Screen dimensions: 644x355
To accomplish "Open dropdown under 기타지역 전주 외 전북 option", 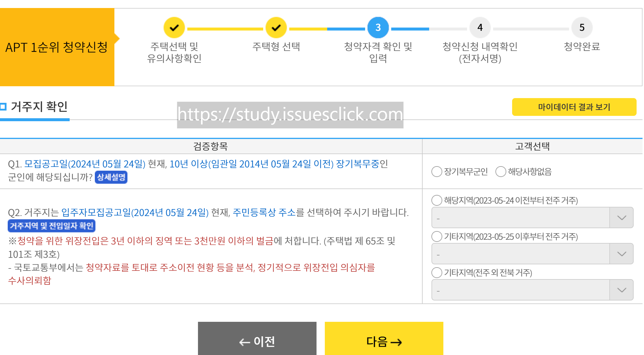I will point(532,290).
